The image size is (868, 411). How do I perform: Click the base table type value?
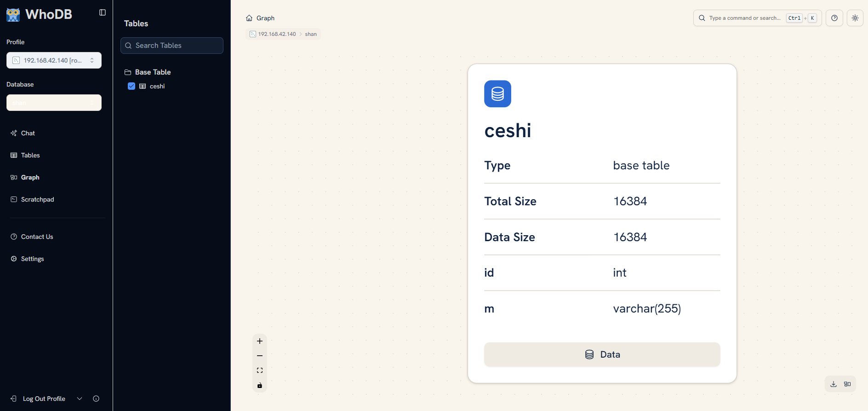[641, 165]
